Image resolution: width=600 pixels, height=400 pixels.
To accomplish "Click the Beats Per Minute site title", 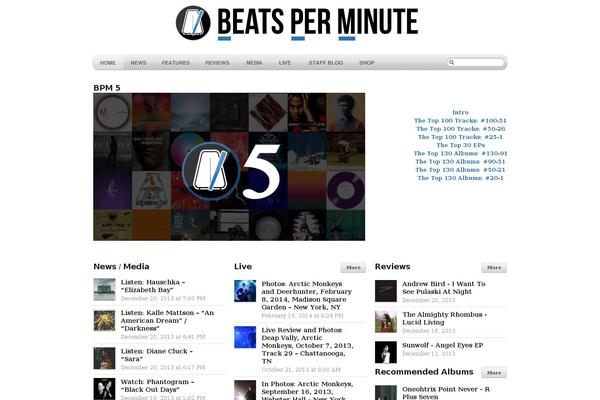I will click(x=318, y=22).
